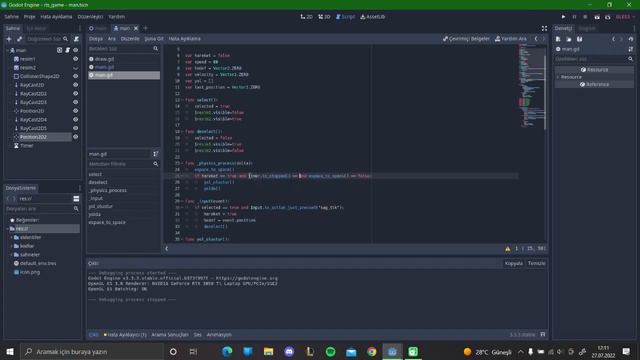Expand the sahneler folder
The height and width of the screenshot is (360, 640).
point(11,255)
